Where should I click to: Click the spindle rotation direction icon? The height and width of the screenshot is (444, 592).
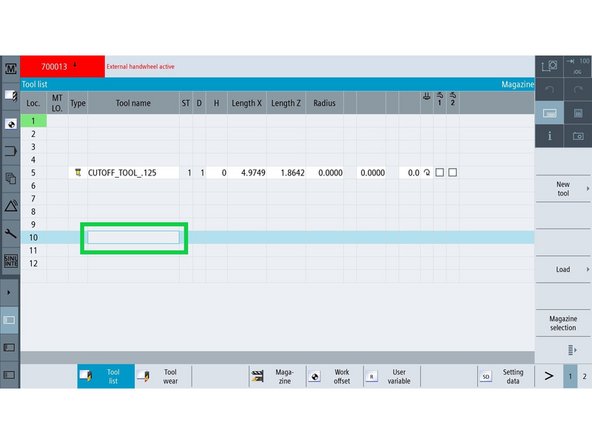click(427, 173)
